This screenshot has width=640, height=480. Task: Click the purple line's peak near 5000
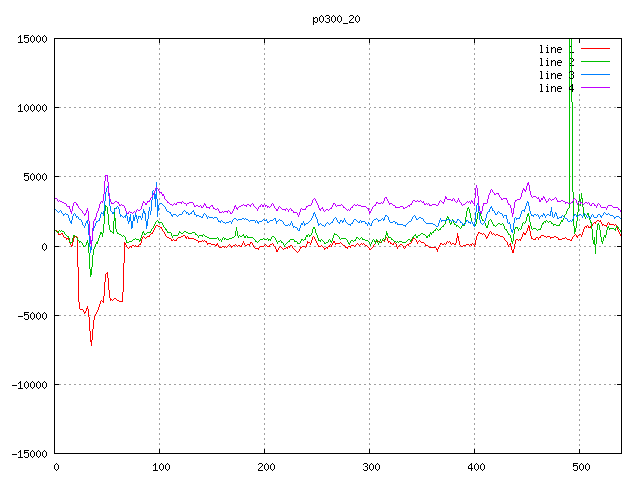(x=106, y=176)
